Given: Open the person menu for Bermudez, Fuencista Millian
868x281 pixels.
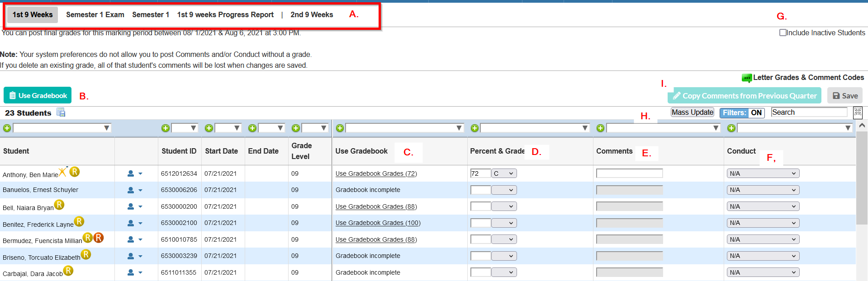Looking at the screenshot, I should click(135, 239).
